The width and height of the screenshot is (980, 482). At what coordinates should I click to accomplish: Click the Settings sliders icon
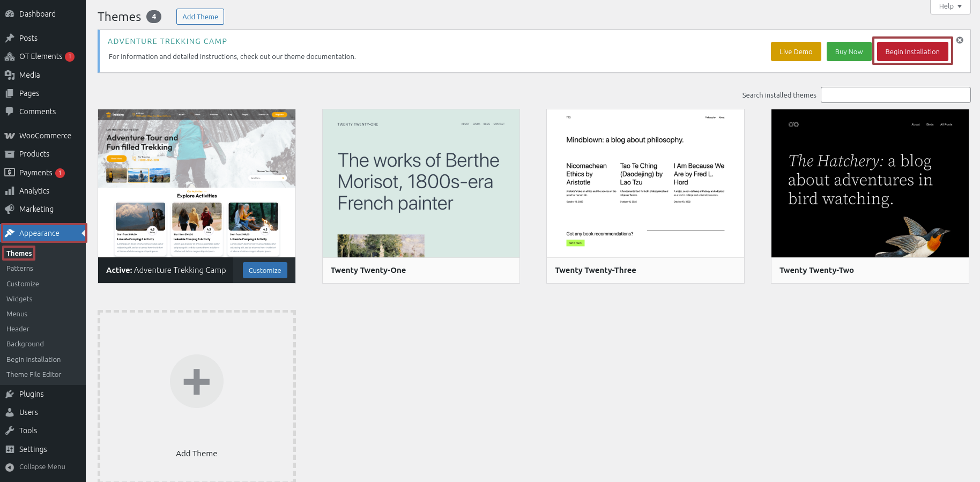[x=10, y=449]
